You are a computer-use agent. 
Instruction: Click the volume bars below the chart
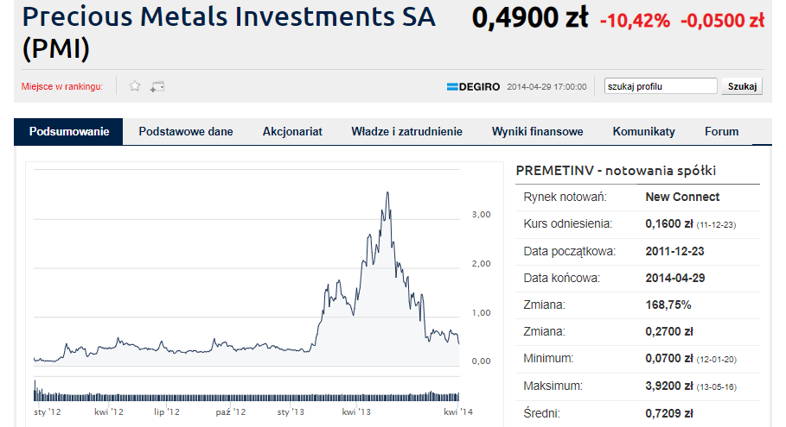(x=247, y=393)
